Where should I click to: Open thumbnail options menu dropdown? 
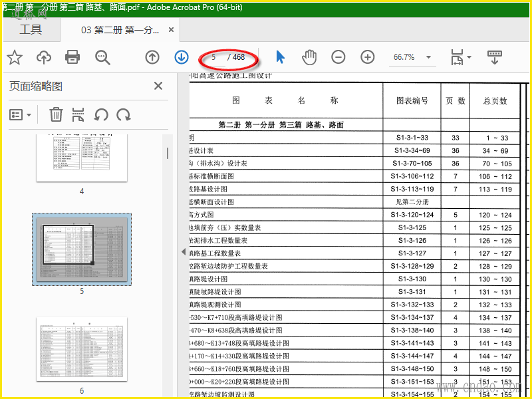pos(20,114)
